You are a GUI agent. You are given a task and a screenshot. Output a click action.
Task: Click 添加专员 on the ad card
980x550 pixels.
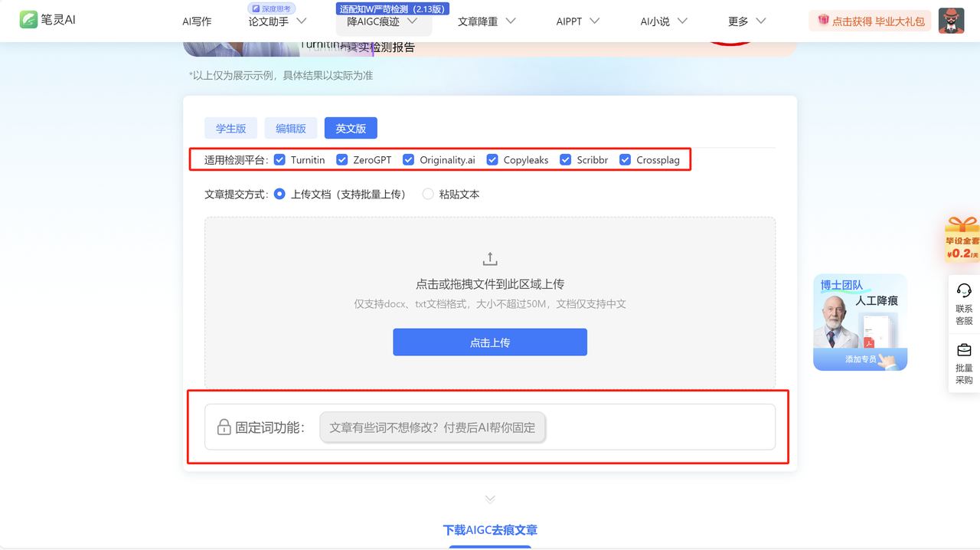tap(861, 358)
